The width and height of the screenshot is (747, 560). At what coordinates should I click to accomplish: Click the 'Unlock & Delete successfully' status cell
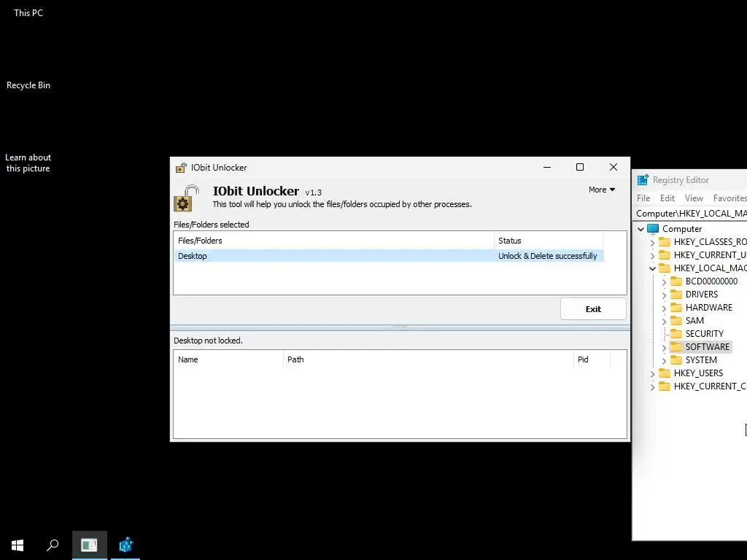tap(547, 256)
